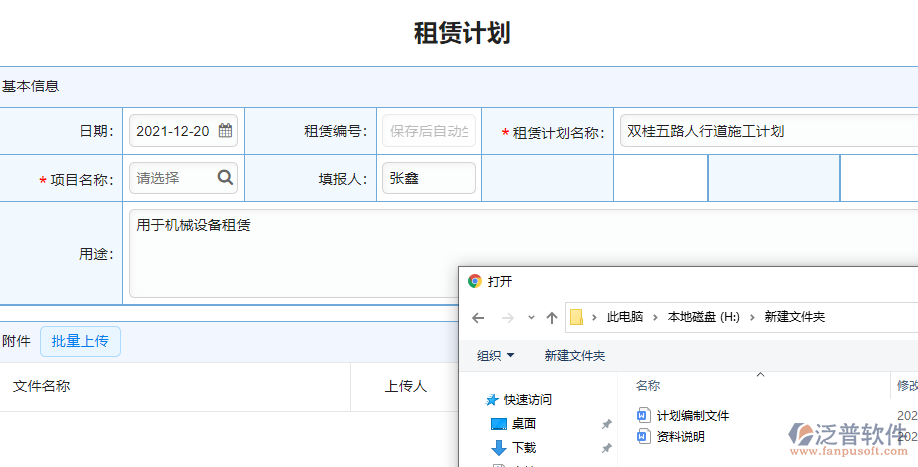The height and width of the screenshot is (467, 918).
Task: Select 快速访问 in the navigation pane
Action: [527, 400]
